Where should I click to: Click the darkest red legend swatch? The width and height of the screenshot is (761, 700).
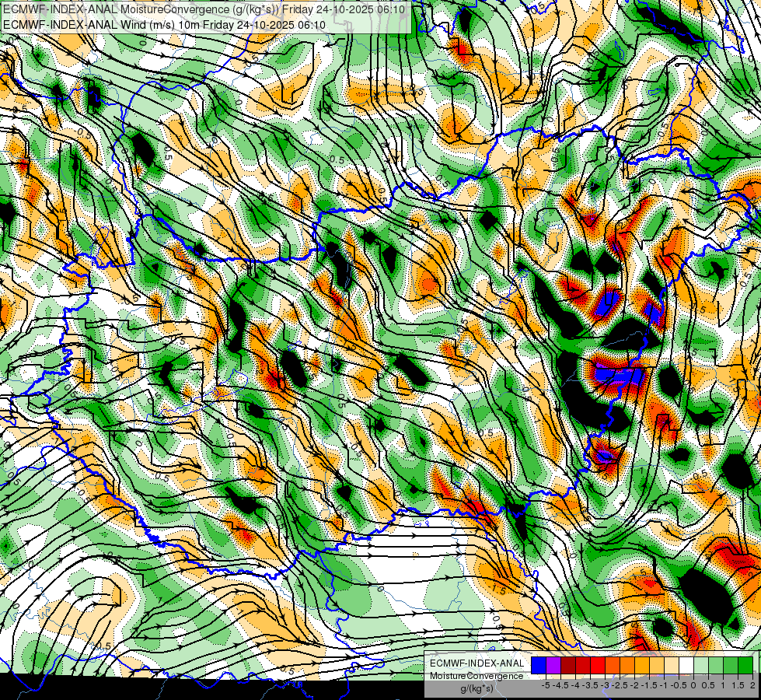pyautogui.click(x=568, y=665)
